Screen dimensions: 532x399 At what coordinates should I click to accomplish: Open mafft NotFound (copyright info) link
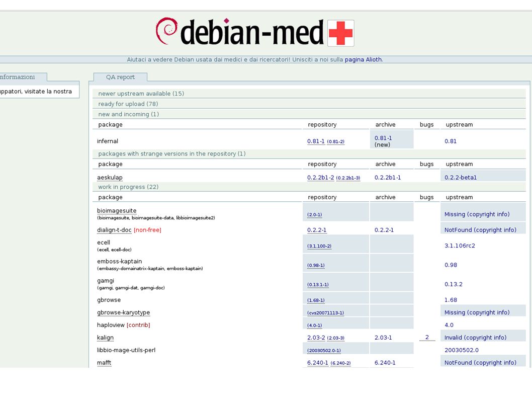pyautogui.click(x=480, y=363)
